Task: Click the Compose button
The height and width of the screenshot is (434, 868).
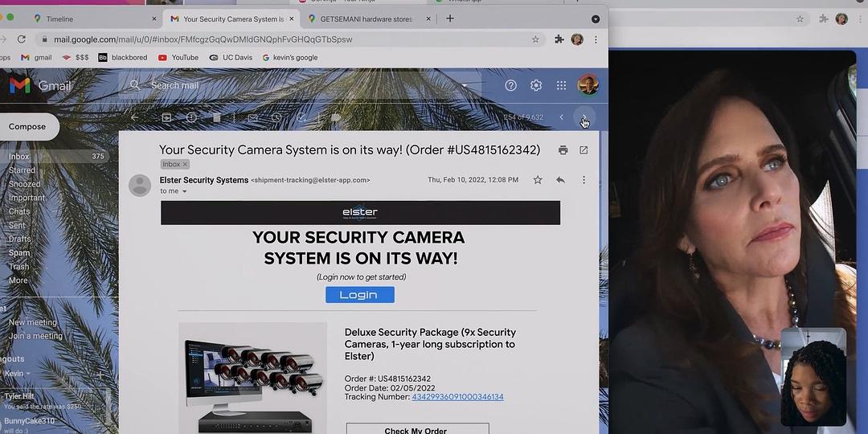Action: [27, 127]
